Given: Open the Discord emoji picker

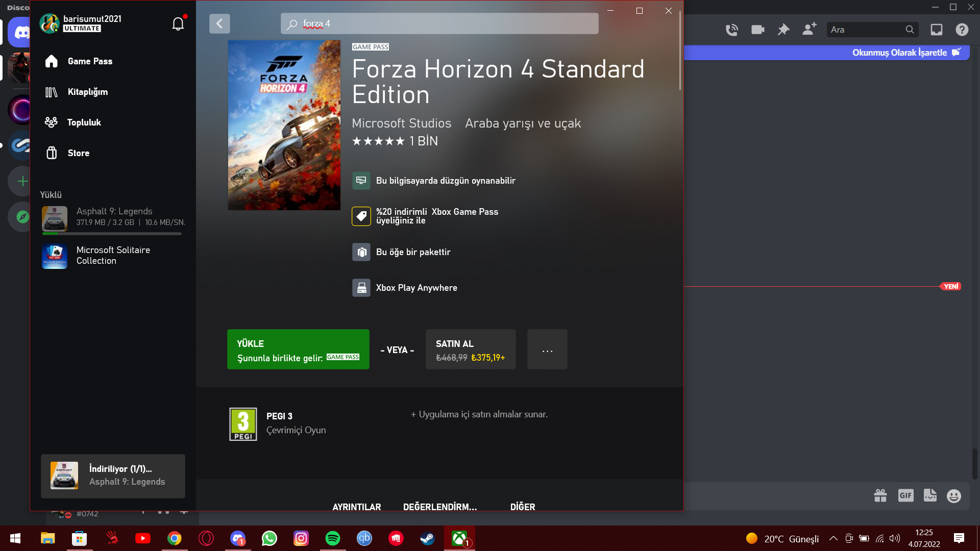Looking at the screenshot, I should pyautogui.click(x=954, y=496).
